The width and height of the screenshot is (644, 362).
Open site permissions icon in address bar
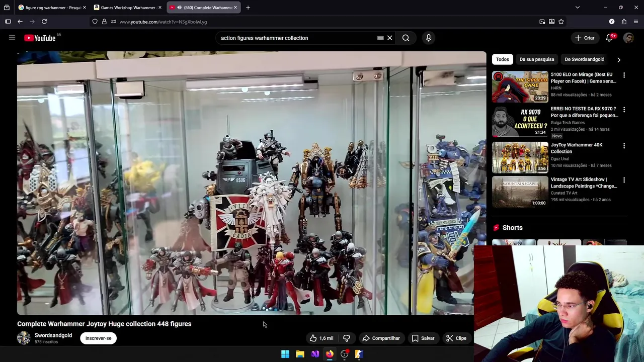click(113, 22)
